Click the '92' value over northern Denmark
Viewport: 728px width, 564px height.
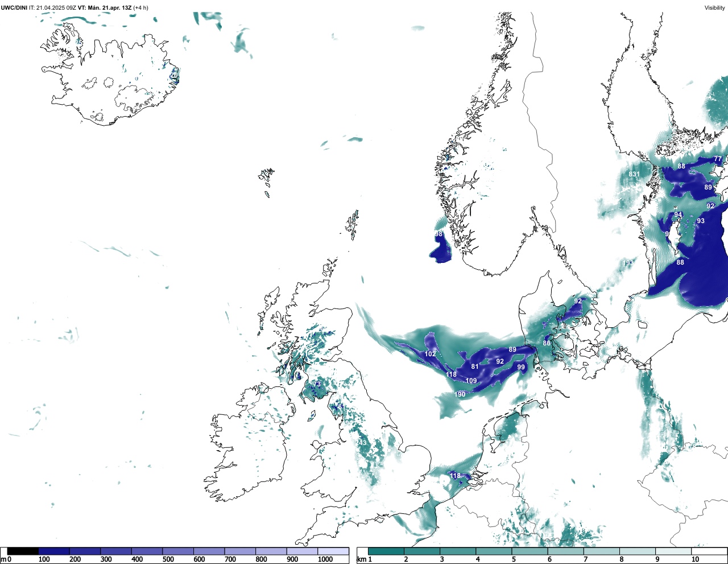click(578, 301)
